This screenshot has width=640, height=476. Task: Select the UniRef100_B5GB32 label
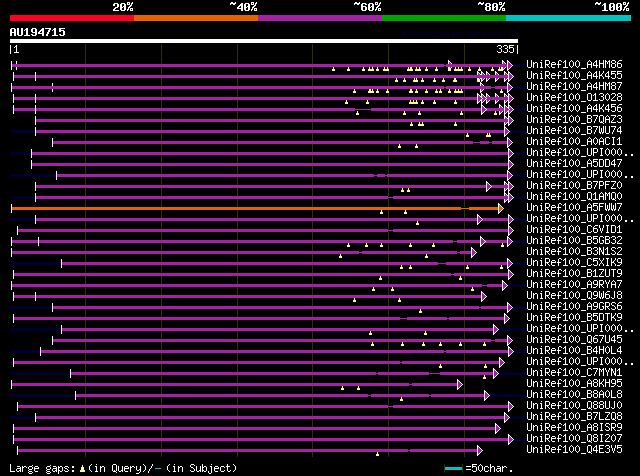coord(574,240)
